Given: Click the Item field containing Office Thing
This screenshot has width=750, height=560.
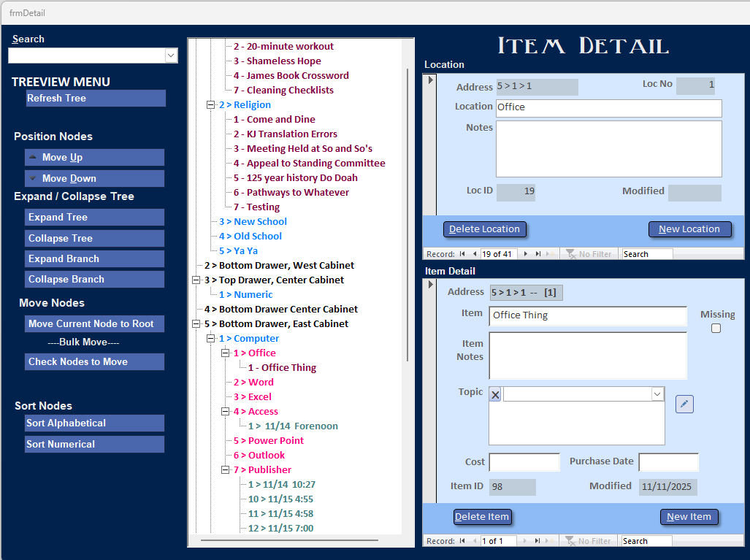Looking at the screenshot, I should tap(587, 316).
